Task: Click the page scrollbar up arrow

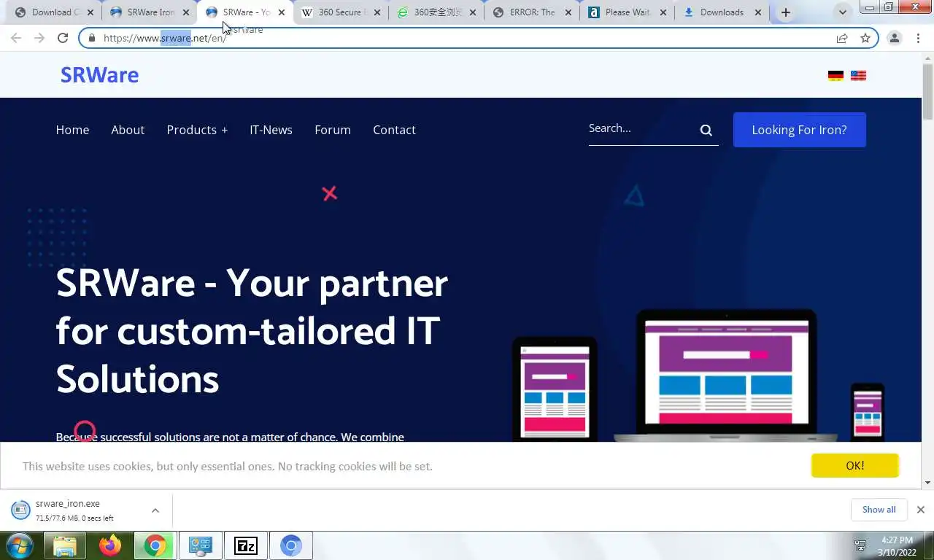Action: (928, 58)
